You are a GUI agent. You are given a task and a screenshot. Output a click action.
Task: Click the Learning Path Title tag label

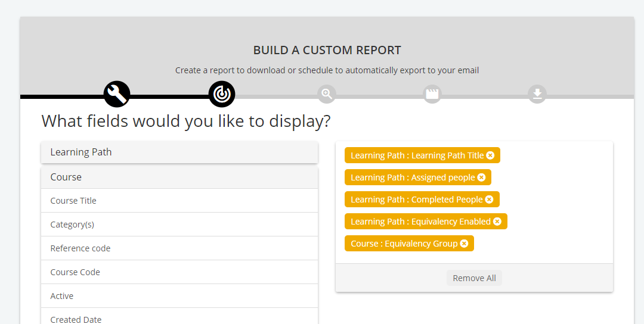(417, 155)
